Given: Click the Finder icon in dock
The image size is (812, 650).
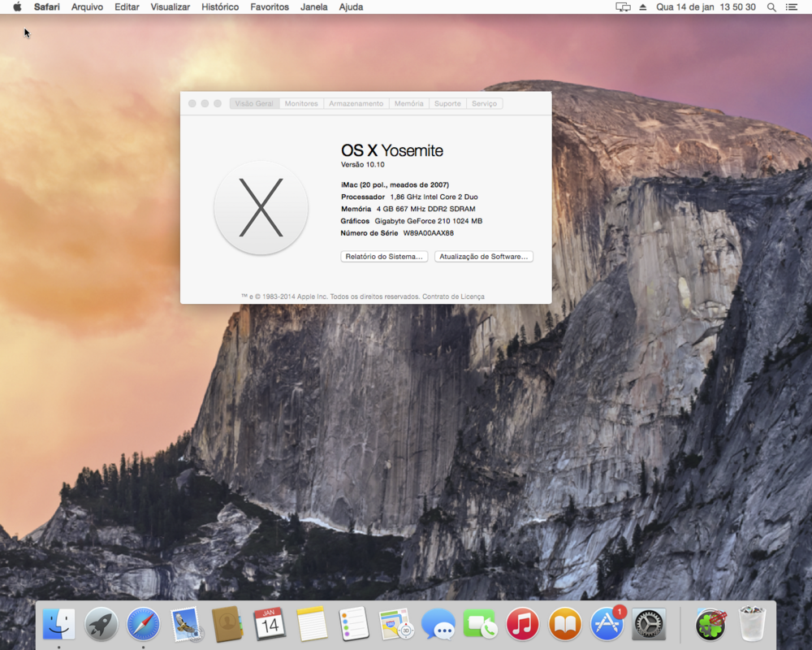Looking at the screenshot, I should tap(59, 625).
